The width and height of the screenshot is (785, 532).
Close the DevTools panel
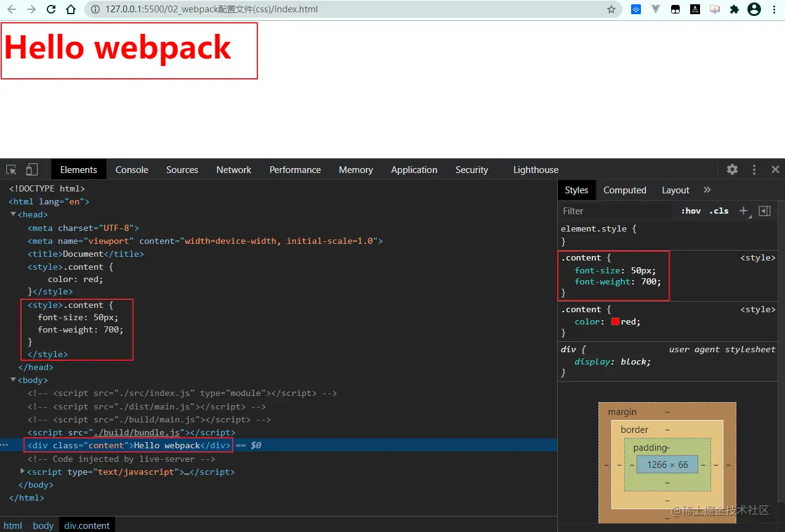[775, 169]
